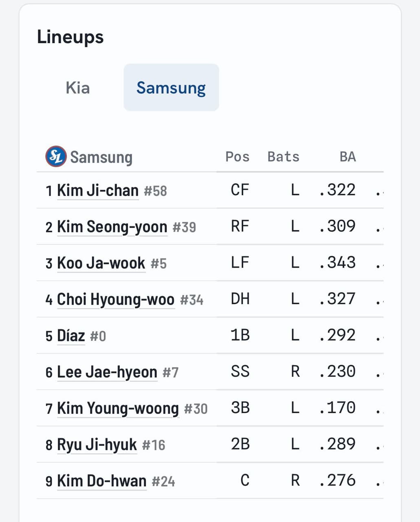Click the Bats column header
The image size is (420, 522).
pyautogui.click(x=283, y=157)
